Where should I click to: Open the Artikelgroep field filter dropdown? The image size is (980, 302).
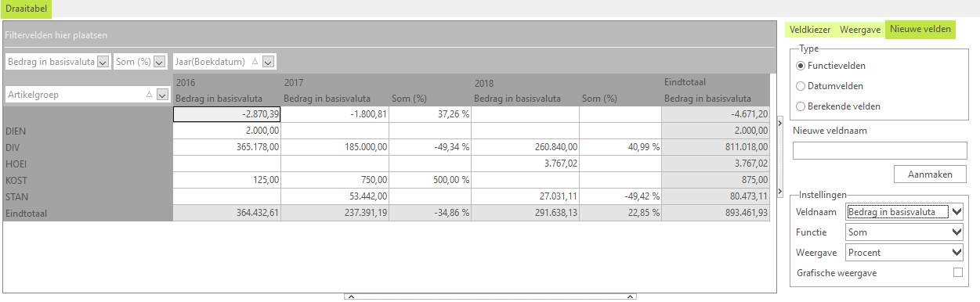(163, 95)
